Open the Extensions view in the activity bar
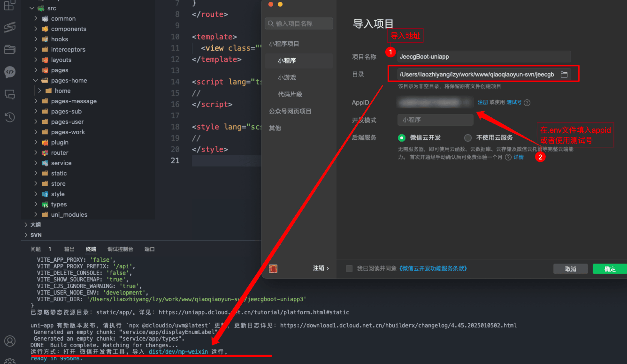The width and height of the screenshot is (627, 364). pyautogui.click(x=9, y=6)
